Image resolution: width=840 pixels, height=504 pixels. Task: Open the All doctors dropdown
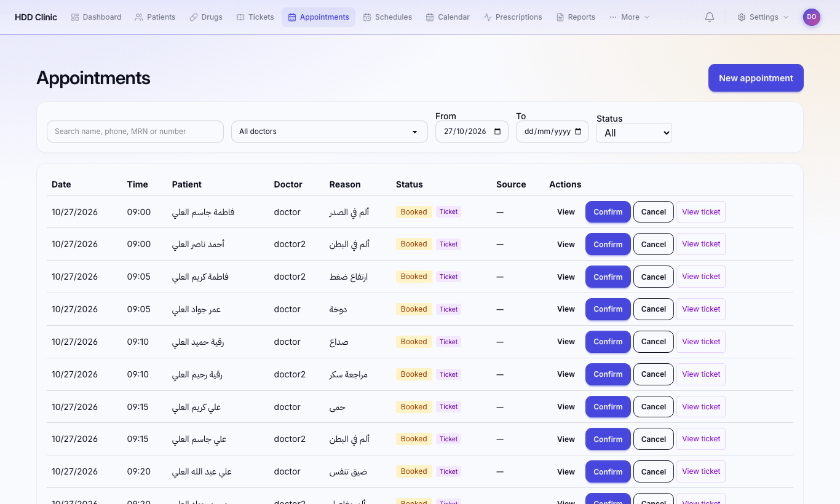[x=330, y=132]
